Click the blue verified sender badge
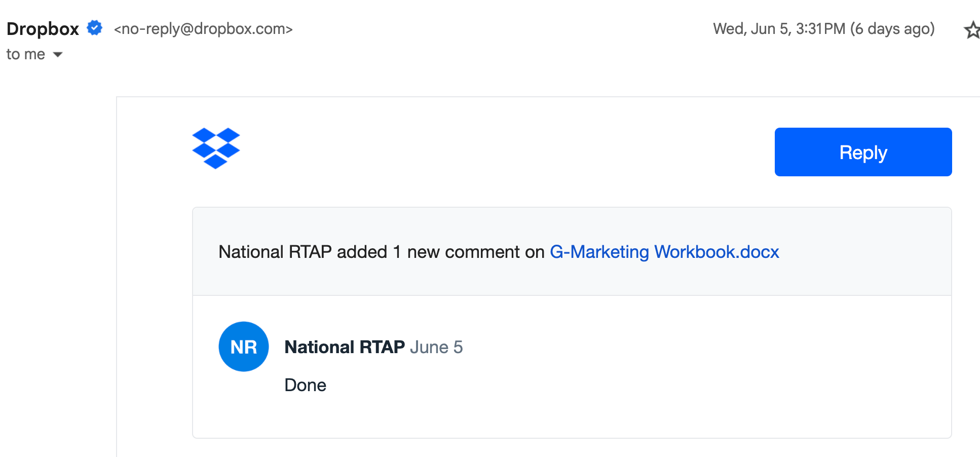 tap(95, 28)
